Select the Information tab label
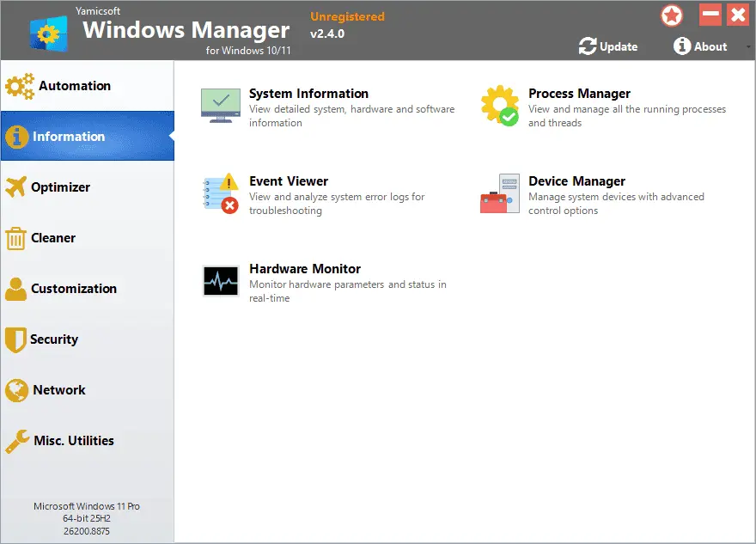 69,137
